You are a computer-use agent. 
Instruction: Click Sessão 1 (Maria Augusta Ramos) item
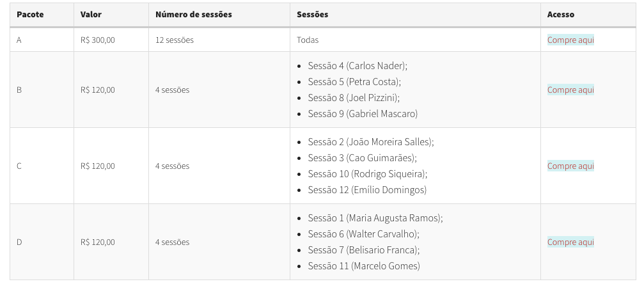(x=375, y=218)
